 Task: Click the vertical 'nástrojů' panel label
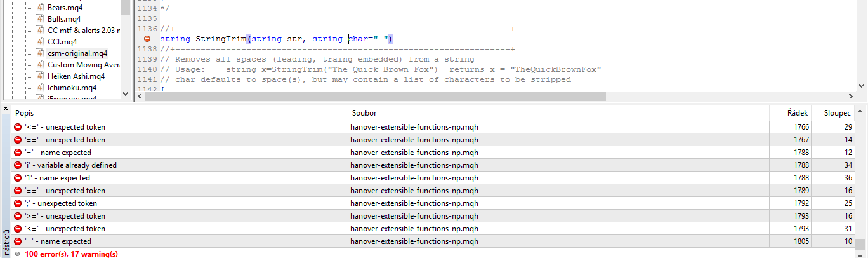[x=6, y=242]
